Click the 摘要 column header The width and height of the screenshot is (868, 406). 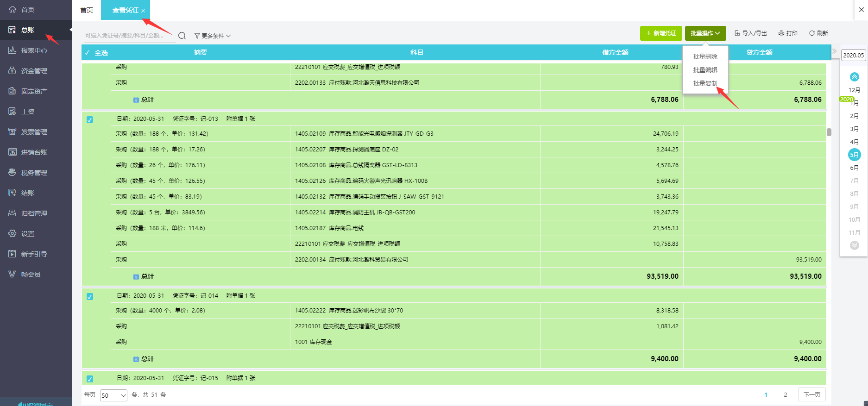coord(201,53)
